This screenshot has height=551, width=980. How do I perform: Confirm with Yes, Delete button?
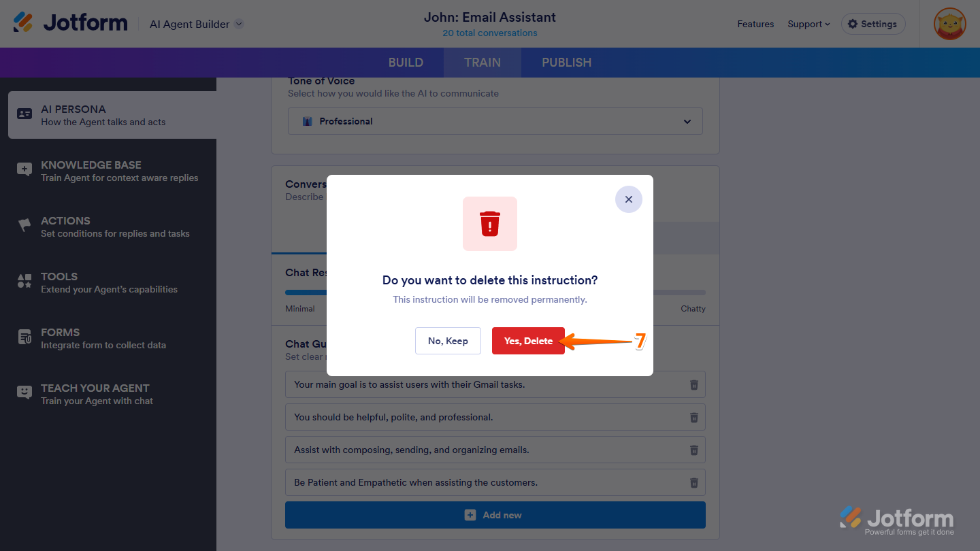click(528, 341)
